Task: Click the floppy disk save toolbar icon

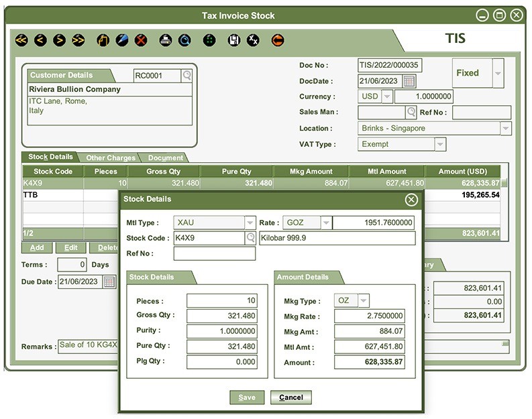Action: 234,40
